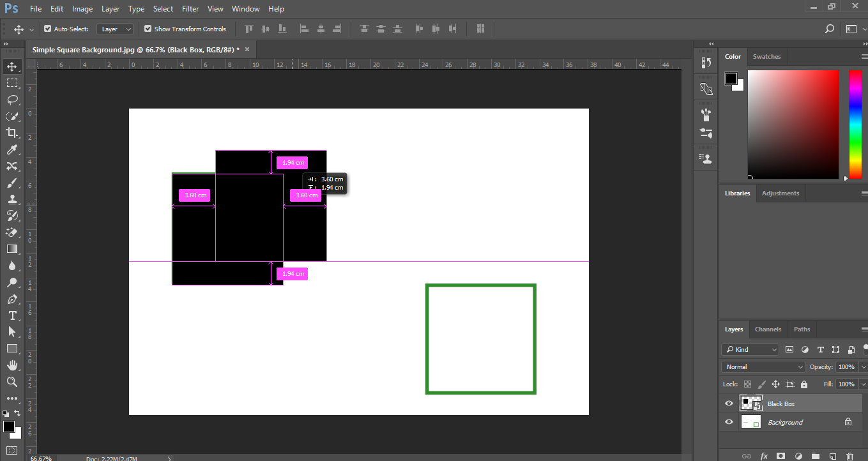Open the Auto-Select Layer dropdown

pos(115,29)
